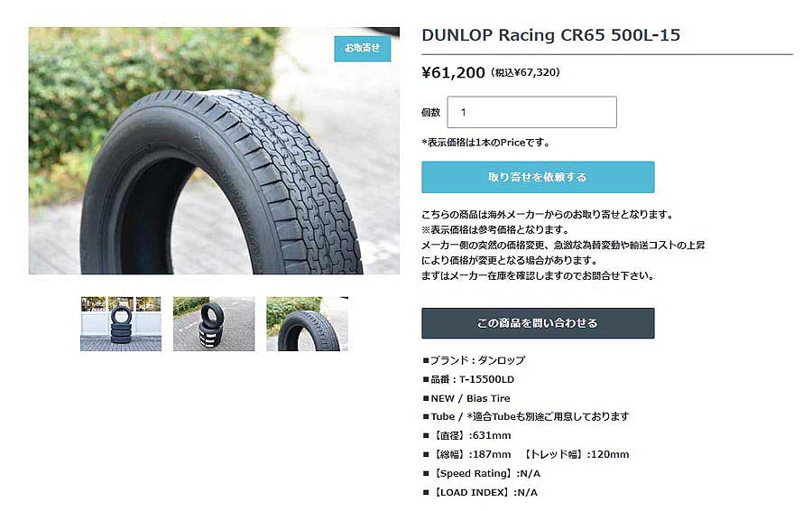Image resolution: width=812 pixels, height=511 pixels.
Task: Select the quantity input field
Action: click(531, 112)
